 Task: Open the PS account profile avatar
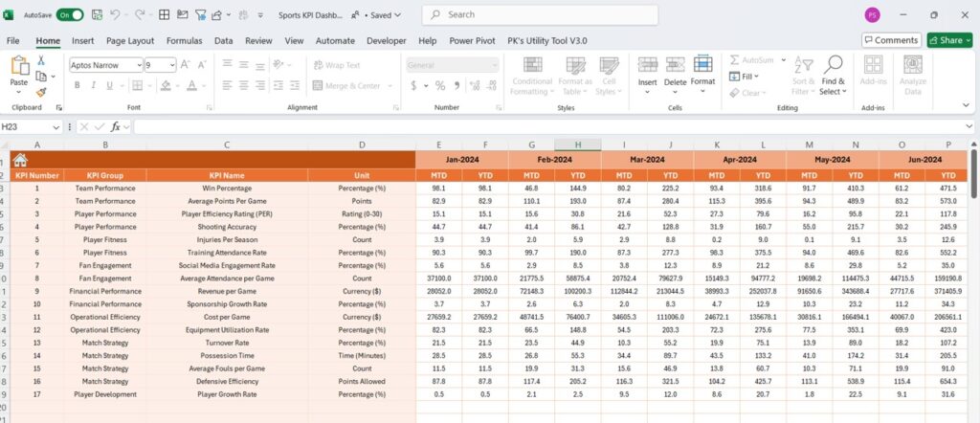click(x=873, y=15)
